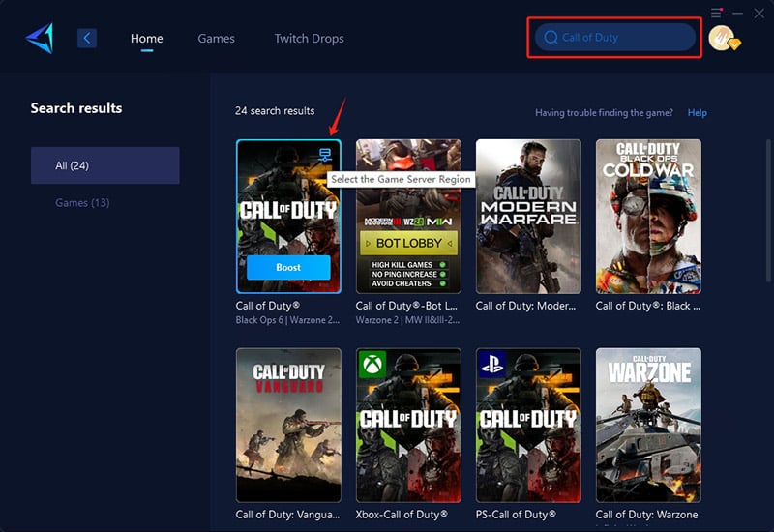Viewport: 774px width, 532px height.
Task: Select the game server region icon
Action: pos(325,155)
